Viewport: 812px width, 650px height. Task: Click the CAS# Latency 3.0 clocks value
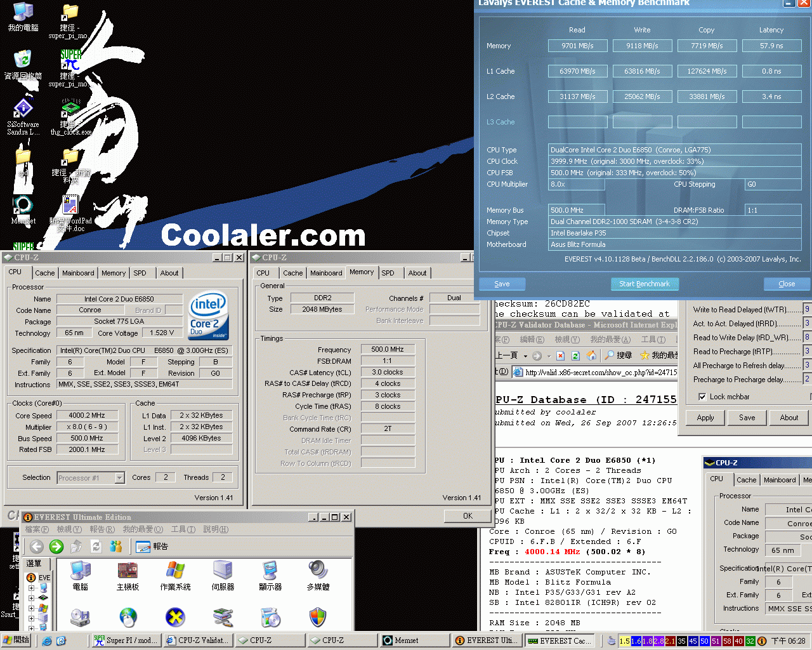tap(387, 372)
